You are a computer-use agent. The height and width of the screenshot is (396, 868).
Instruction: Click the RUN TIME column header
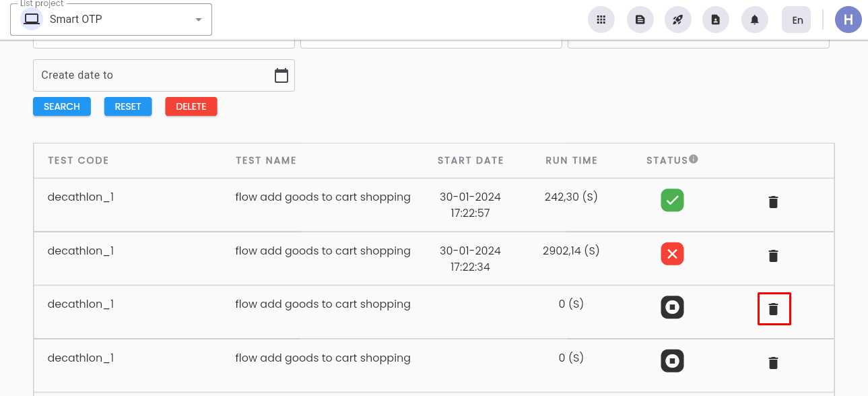[x=572, y=160]
